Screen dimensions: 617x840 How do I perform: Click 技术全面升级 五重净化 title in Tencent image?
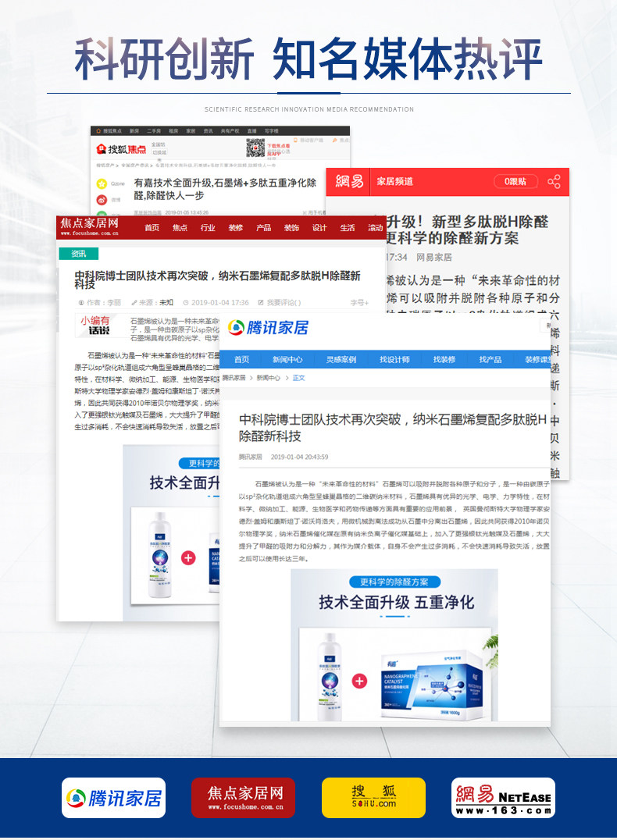(397, 602)
